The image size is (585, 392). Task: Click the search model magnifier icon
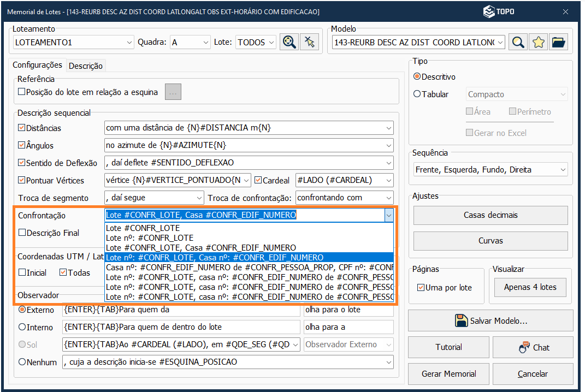[x=518, y=42]
